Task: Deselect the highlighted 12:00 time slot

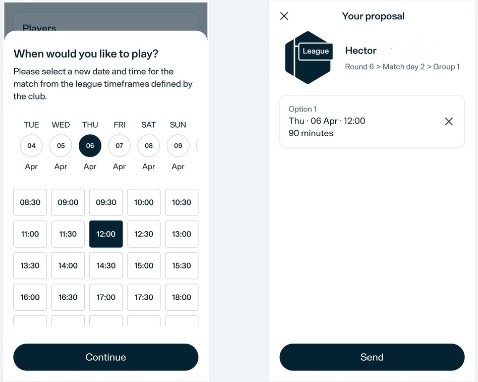Action: 106,234
